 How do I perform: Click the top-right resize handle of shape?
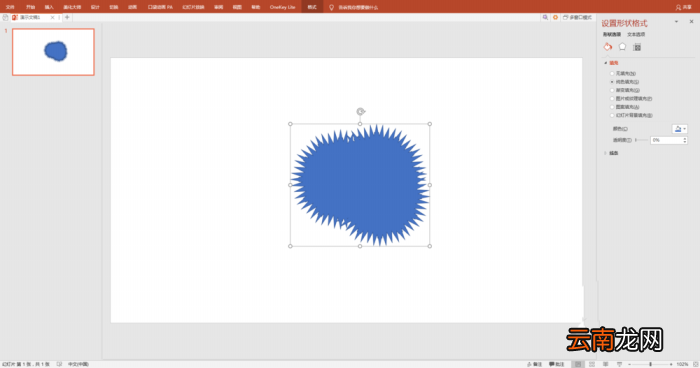(x=429, y=124)
